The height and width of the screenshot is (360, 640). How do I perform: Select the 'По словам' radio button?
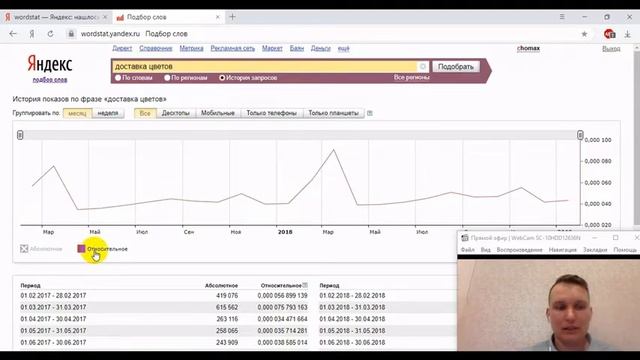[x=118, y=78]
